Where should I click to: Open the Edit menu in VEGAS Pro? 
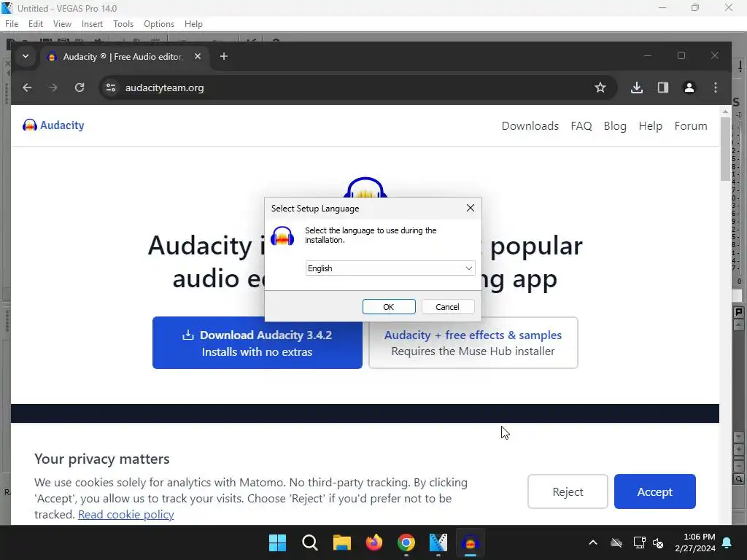pos(36,24)
